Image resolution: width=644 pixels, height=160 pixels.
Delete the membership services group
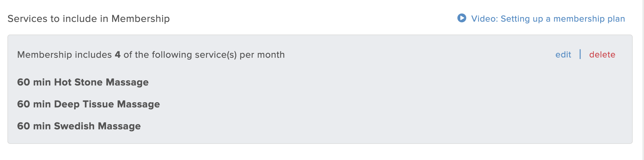602,55
